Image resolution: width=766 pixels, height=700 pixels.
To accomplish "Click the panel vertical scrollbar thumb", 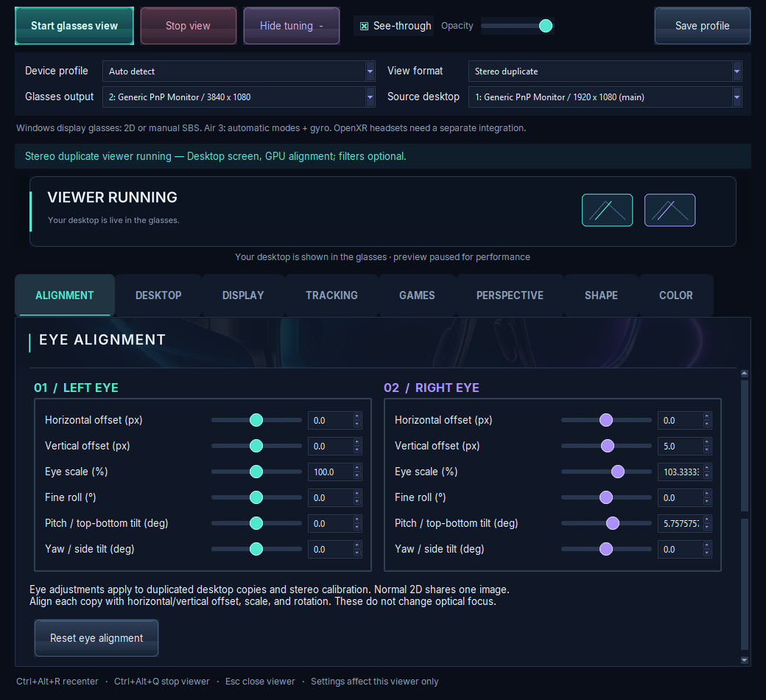I will [745, 446].
